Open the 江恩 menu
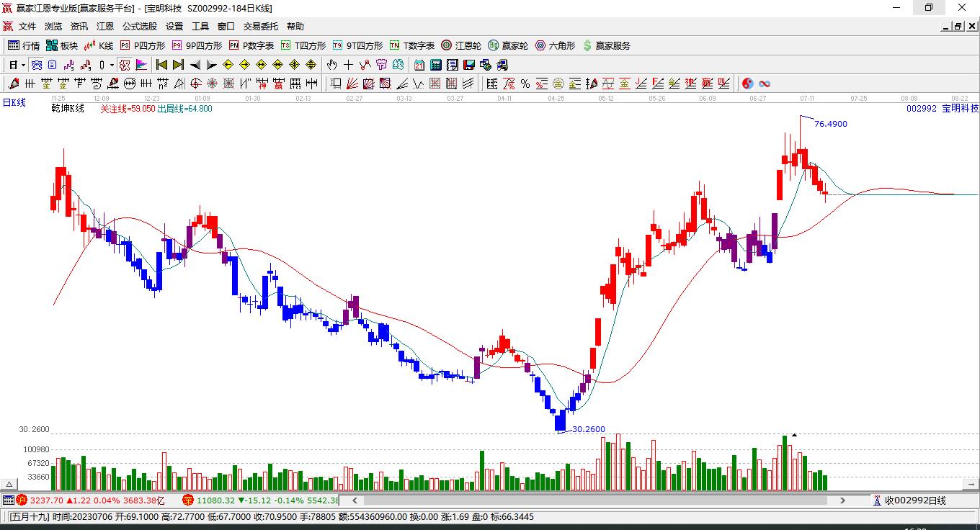The image size is (980, 530). coord(105,27)
